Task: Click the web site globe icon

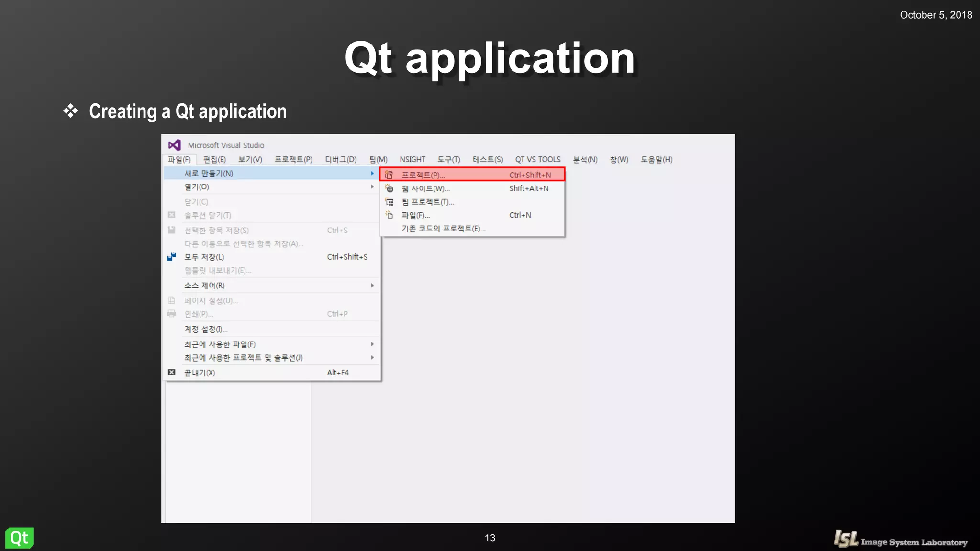Action: [390, 188]
